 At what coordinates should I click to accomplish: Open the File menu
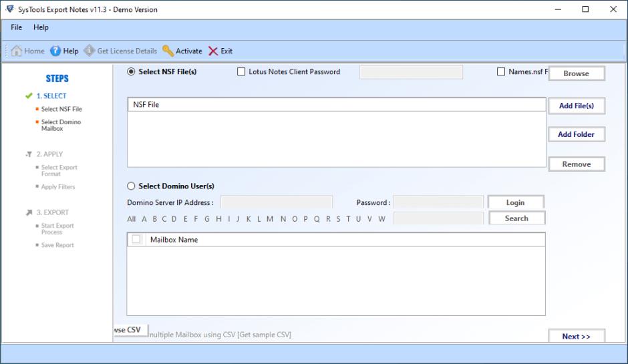pyautogui.click(x=17, y=27)
